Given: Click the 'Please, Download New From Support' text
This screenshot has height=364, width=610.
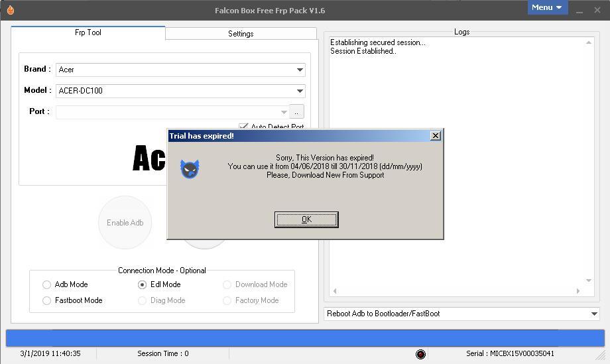Looking at the screenshot, I should click(326, 175).
